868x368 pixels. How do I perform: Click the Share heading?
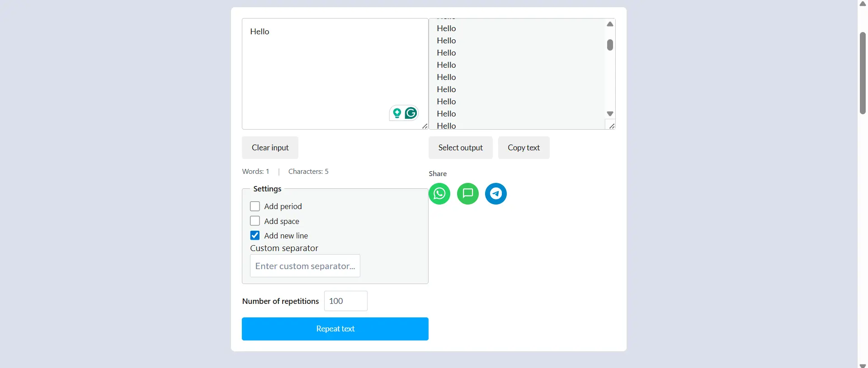[438, 174]
